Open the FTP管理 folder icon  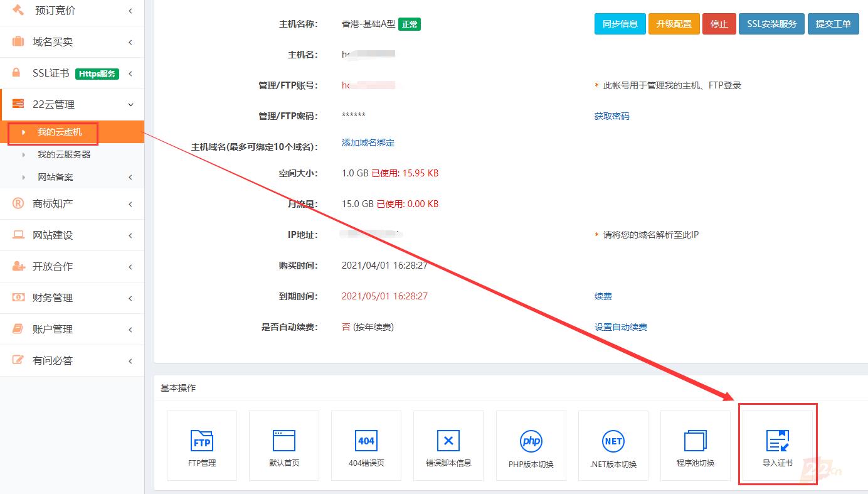(202, 441)
